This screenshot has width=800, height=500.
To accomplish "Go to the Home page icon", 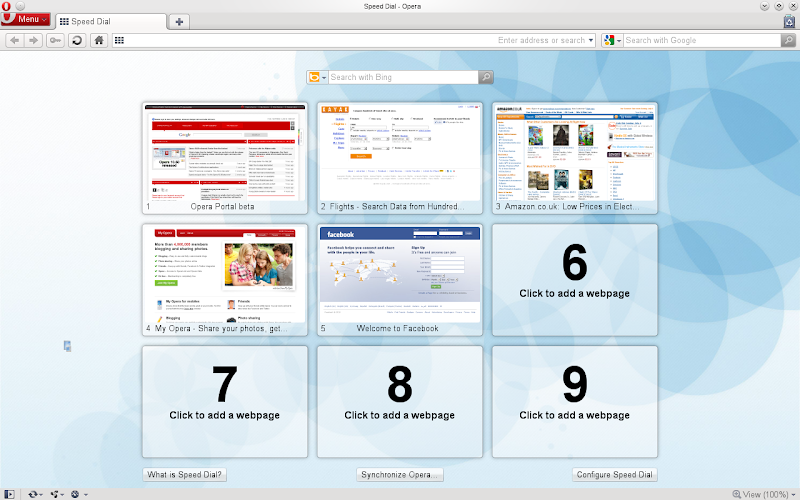I will coord(99,40).
